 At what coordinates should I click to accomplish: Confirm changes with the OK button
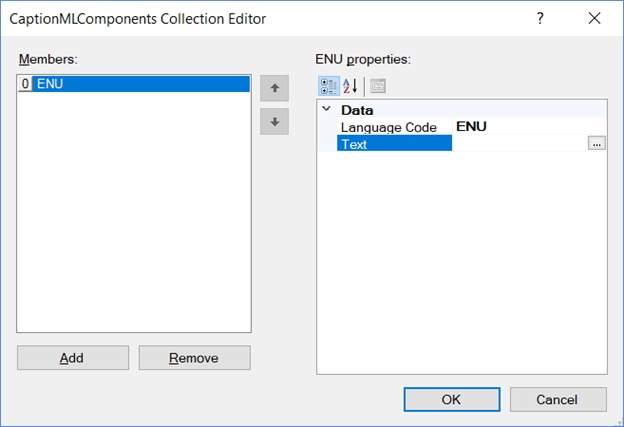pos(452,400)
